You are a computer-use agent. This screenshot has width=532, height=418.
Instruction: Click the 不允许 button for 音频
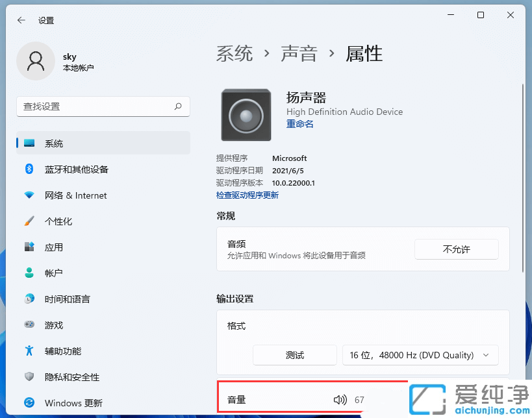[456, 249]
